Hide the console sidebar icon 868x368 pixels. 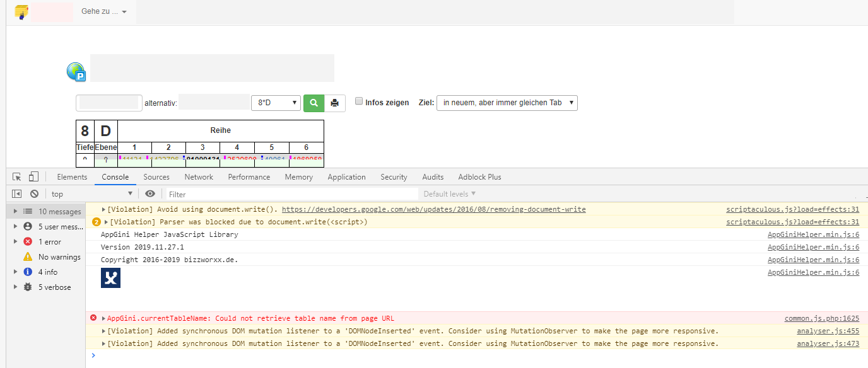click(17, 194)
